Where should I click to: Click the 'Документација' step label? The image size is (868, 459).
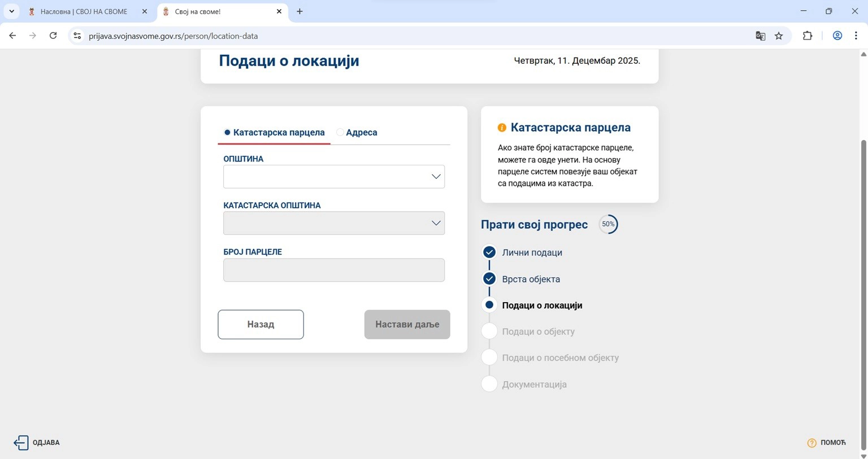pos(534,384)
